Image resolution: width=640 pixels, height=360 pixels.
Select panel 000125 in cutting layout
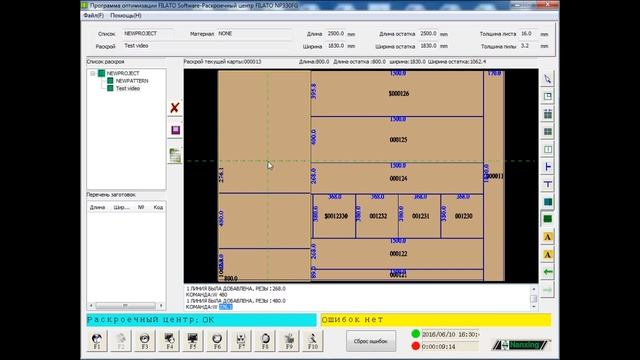tap(398, 140)
